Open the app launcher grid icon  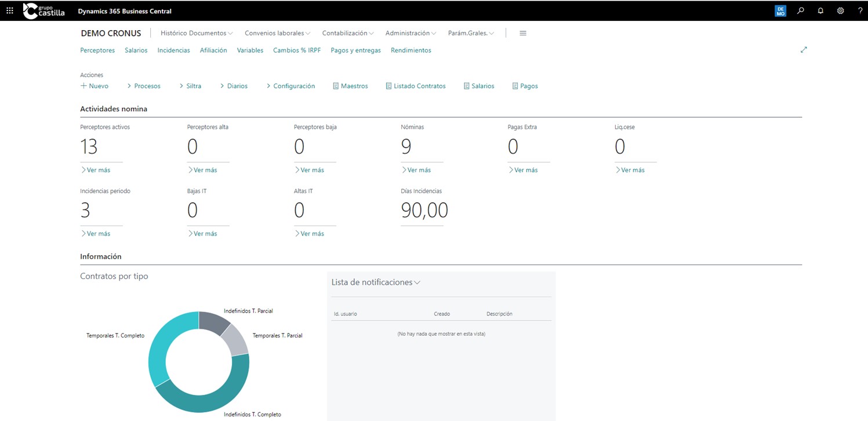(x=9, y=10)
